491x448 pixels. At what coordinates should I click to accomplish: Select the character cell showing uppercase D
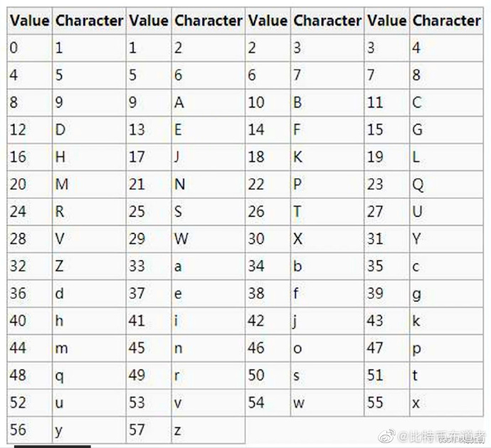(89, 130)
